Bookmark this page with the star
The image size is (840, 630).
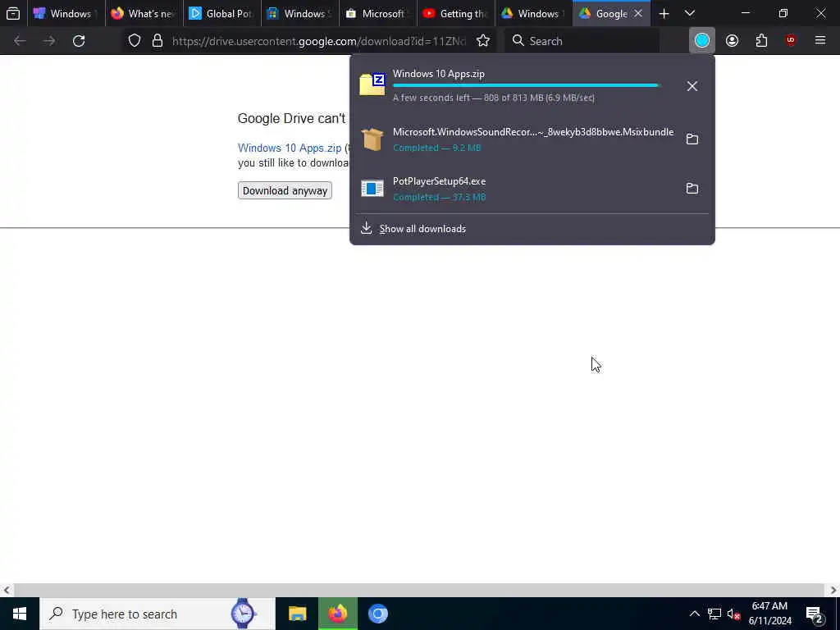tap(483, 41)
